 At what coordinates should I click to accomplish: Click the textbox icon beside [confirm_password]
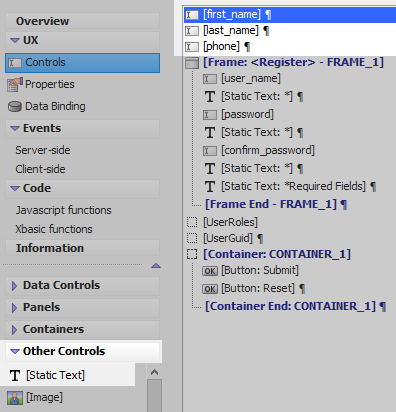[x=210, y=151]
